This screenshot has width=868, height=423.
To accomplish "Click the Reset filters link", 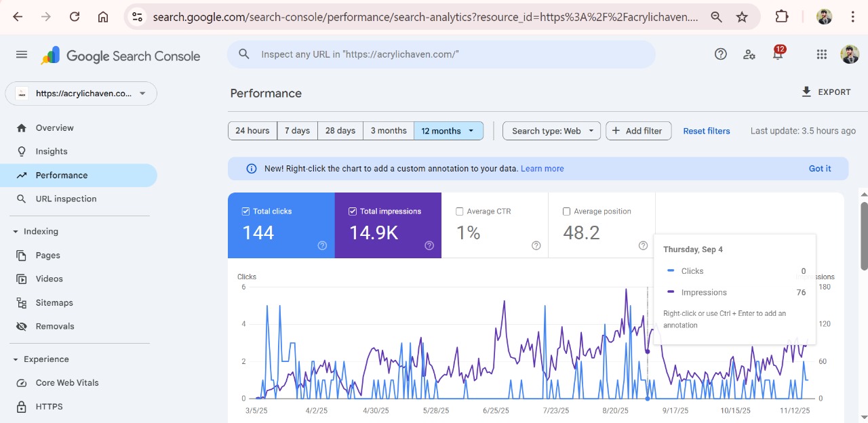I will pos(706,131).
